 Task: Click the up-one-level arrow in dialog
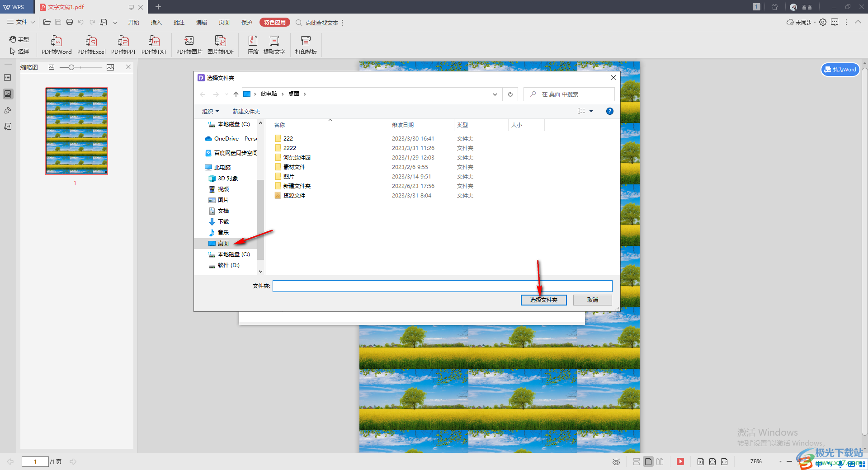click(x=236, y=94)
